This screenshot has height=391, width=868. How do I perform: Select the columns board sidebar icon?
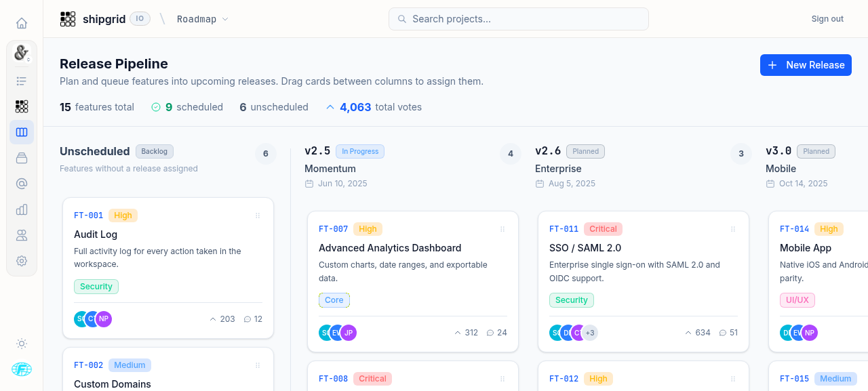22,132
